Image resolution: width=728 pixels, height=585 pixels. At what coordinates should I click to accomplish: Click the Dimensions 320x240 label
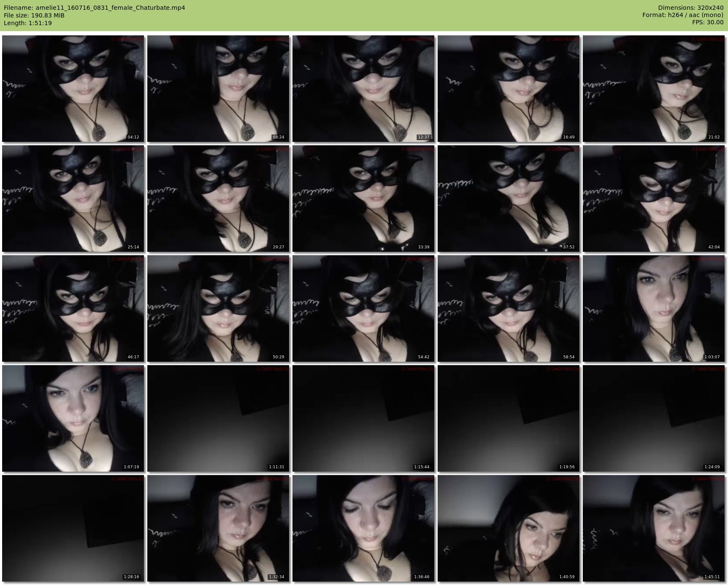tap(691, 8)
